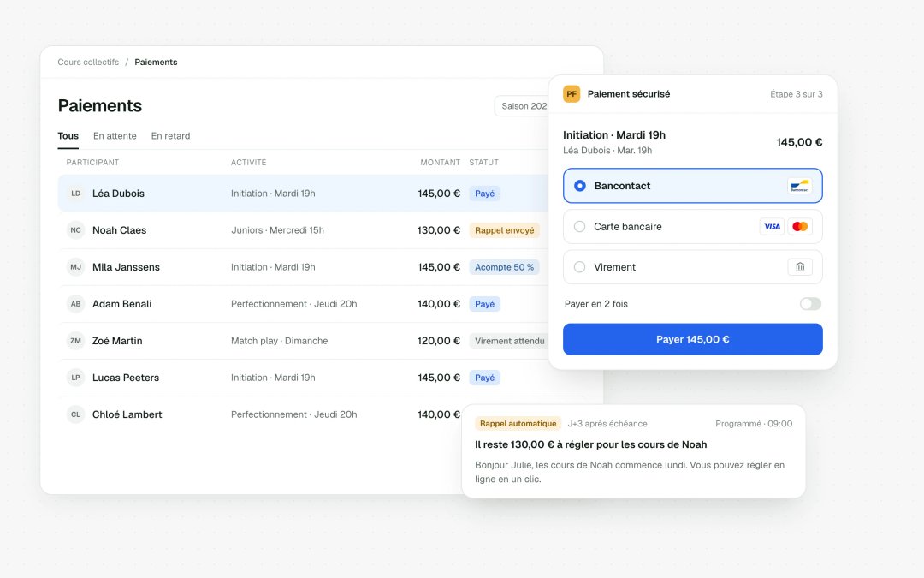Select the Léa Dubois participant name

pyautogui.click(x=118, y=194)
